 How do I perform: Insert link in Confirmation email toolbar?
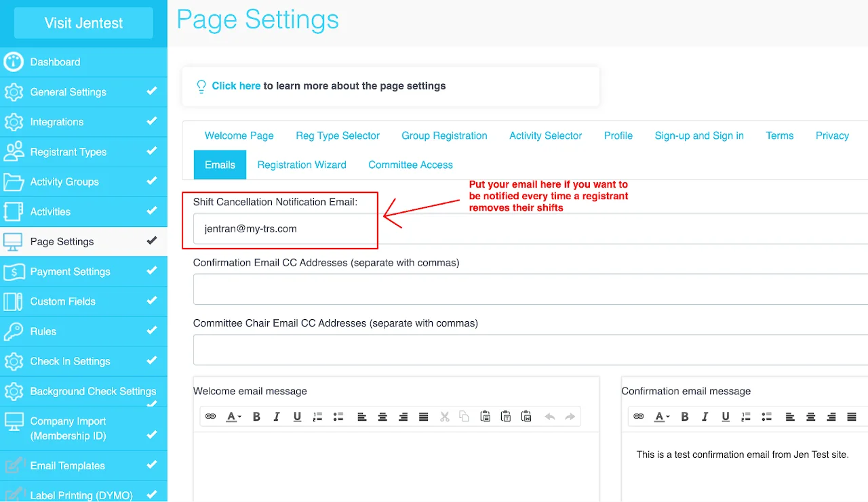tap(639, 417)
